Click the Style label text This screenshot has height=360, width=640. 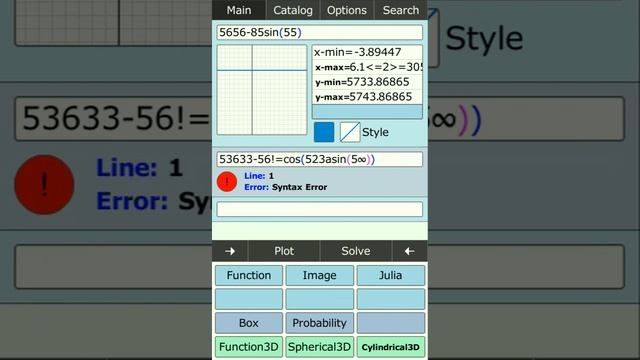(x=375, y=132)
